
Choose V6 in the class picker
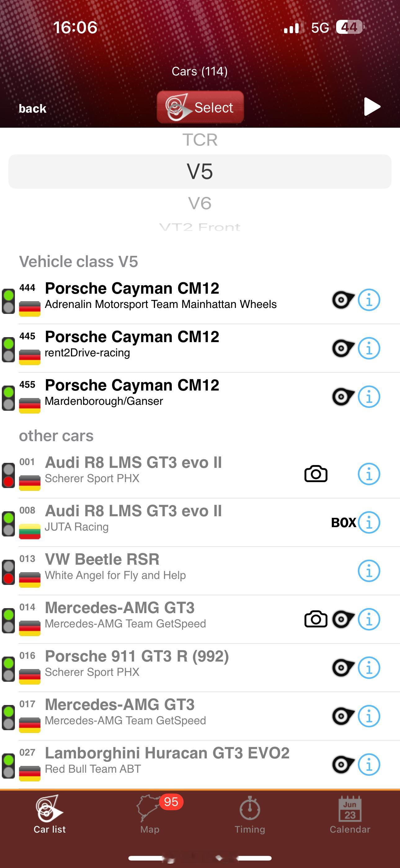point(200,203)
